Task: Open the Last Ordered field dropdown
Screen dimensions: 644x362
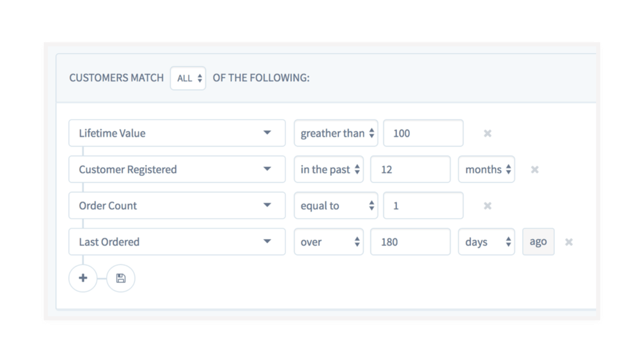Action: tap(177, 242)
